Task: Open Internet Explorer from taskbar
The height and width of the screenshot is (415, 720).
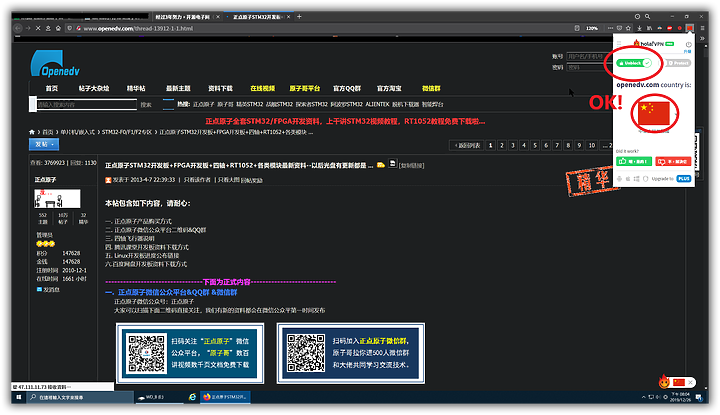Action: [x=192, y=397]
